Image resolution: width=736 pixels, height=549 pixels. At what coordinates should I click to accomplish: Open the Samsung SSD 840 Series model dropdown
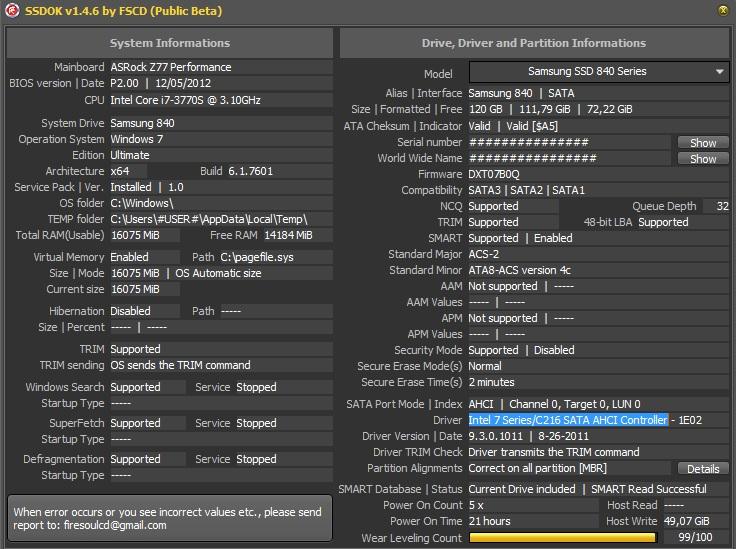click(x=599, y=72)
